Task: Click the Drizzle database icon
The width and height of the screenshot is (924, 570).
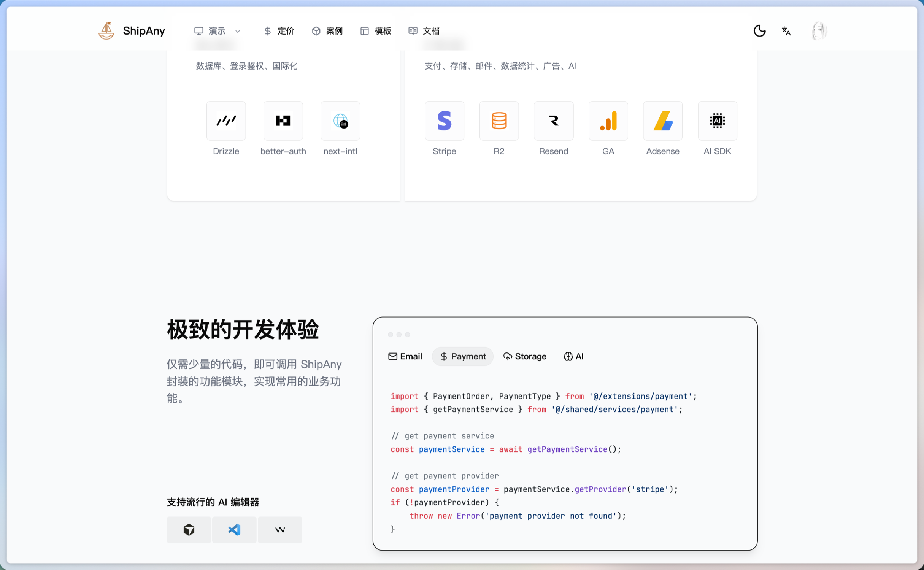Action: coord(226,121)
